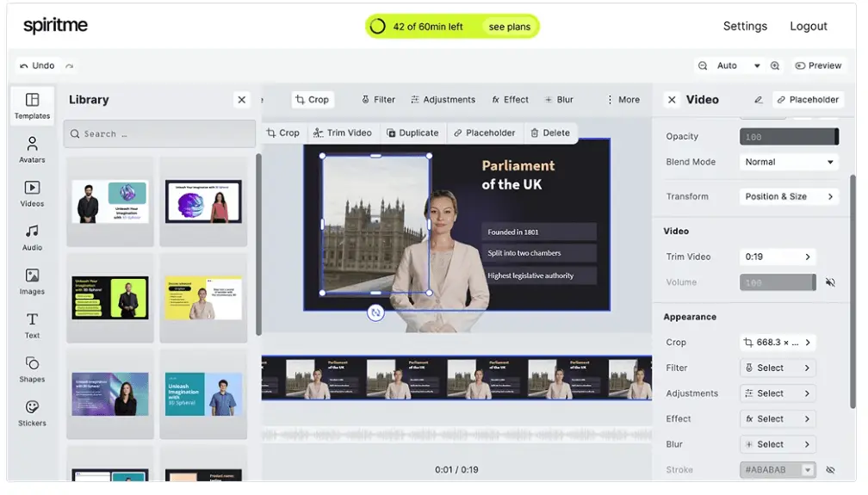
Task: Click the 42 of 60min left indicator
Action: point(427,27)
